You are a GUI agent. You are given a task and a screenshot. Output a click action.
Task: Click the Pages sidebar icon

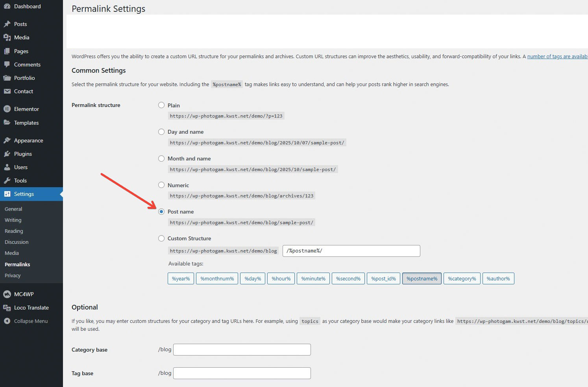tap(7, 51)
